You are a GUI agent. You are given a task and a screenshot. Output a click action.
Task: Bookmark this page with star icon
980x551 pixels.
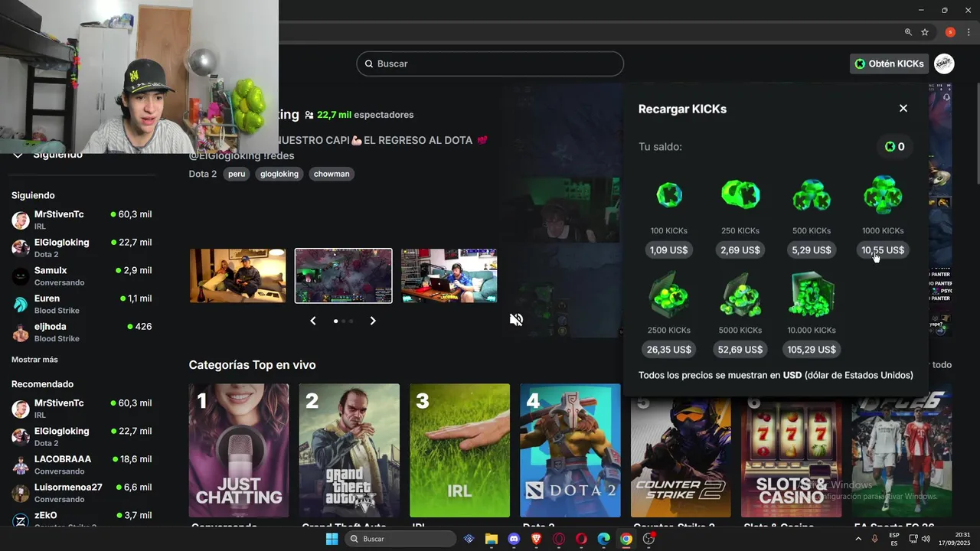tap(925, 32)
